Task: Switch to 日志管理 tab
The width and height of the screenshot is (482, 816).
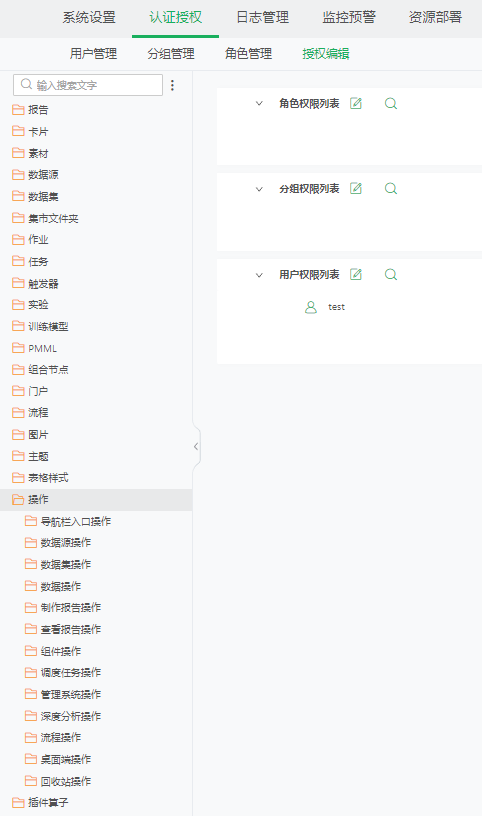Action: pyautogui.click(x=262, y=17)
